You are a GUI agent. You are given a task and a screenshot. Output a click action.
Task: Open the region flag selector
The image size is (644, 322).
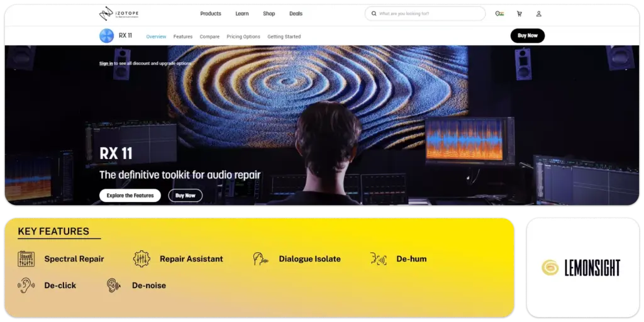tap(499, 14)
